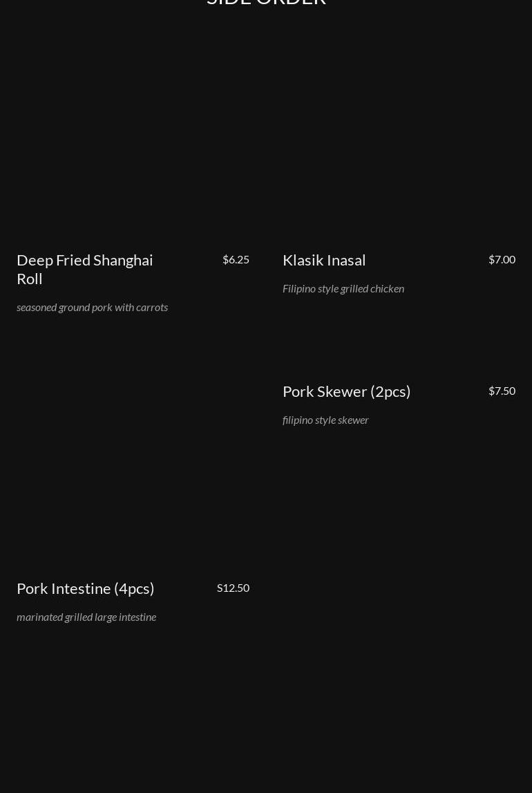This screenshot has width=532, height=793.
Task: Open the Pork Skewer menu item
Action: tap(347, 391)
